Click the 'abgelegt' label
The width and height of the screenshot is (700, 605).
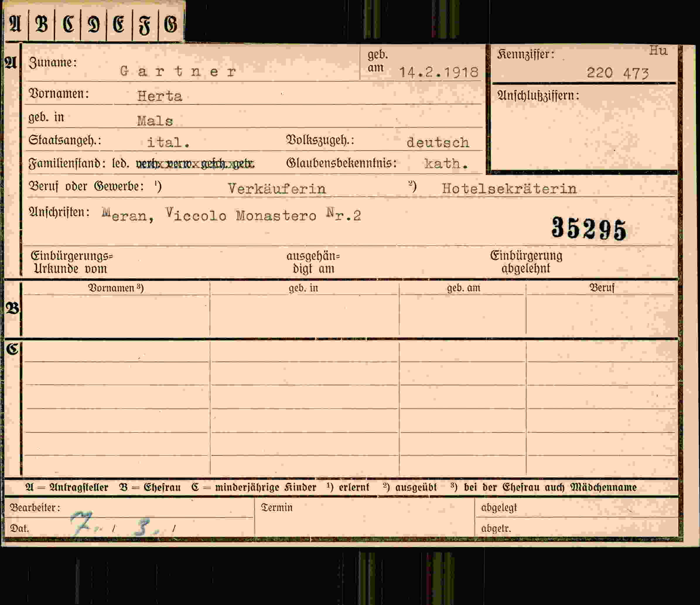[x=499, y=508]
